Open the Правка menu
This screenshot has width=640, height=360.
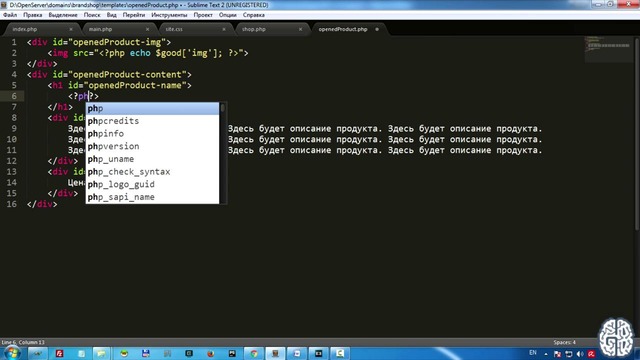click(33, 15)
